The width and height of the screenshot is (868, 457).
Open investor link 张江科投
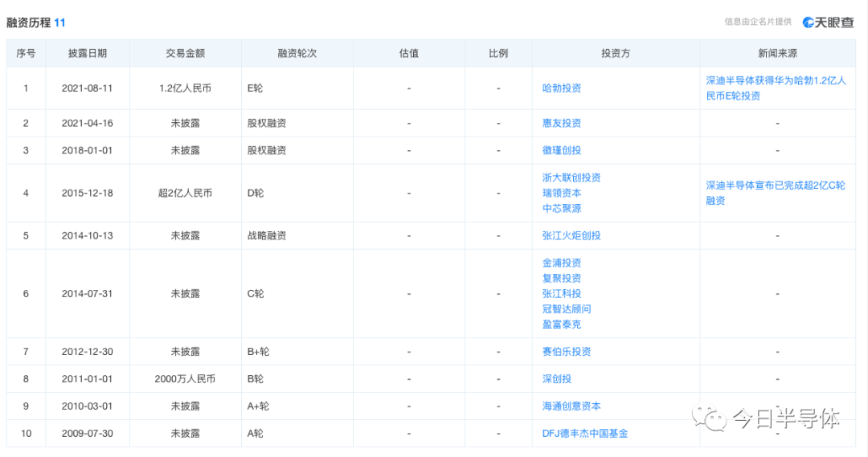click(561, 294)
